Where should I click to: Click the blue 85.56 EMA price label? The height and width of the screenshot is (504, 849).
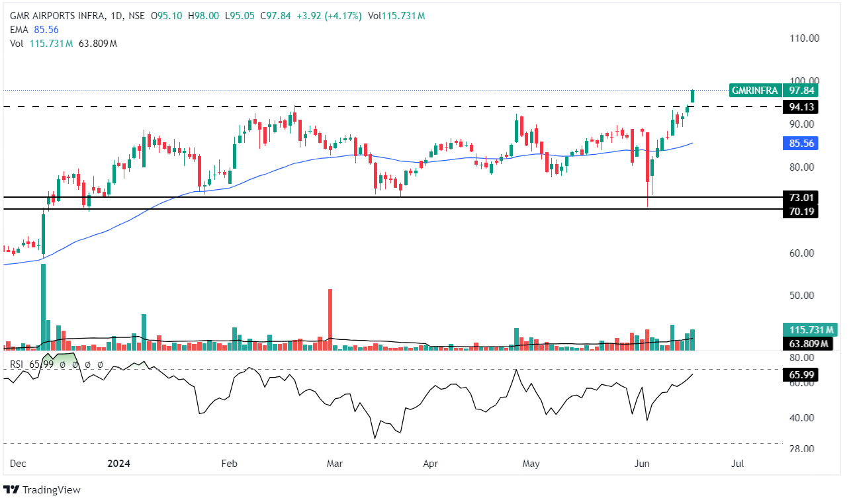[x=800, y=143]
